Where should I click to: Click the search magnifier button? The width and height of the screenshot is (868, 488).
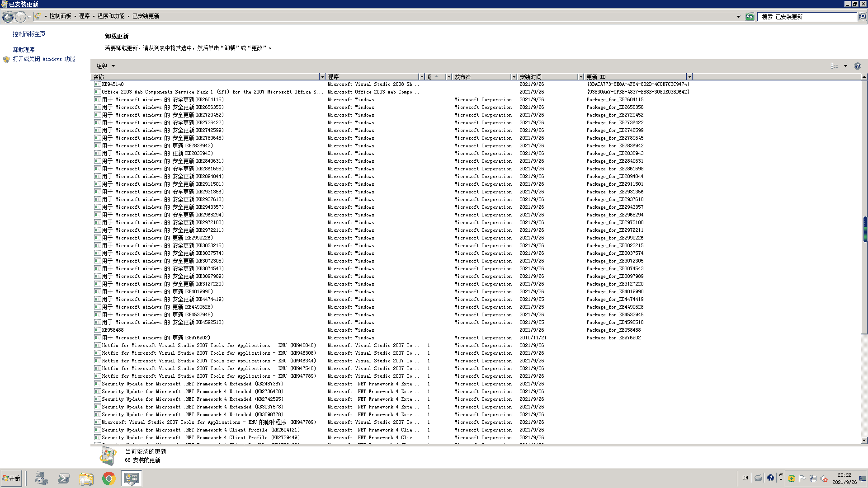click(x=862, y=17)
